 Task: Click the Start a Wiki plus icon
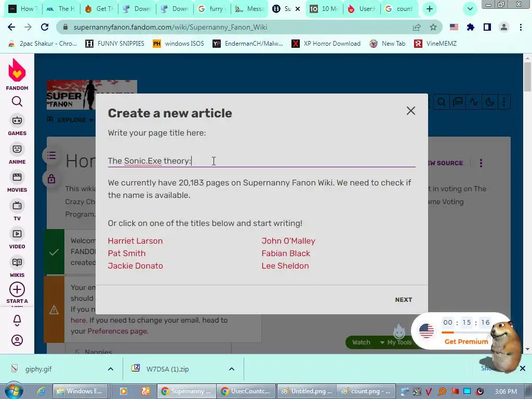click(17, 290)
